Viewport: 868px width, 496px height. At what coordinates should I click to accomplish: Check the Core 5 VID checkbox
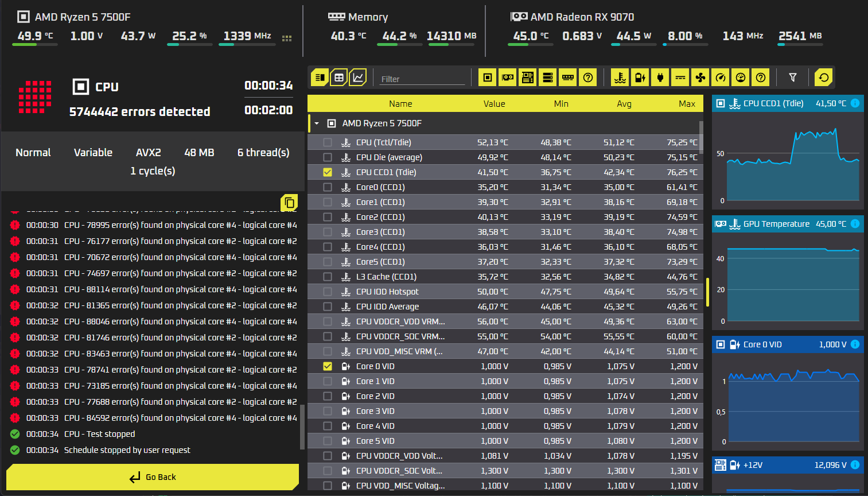point(328,441)
